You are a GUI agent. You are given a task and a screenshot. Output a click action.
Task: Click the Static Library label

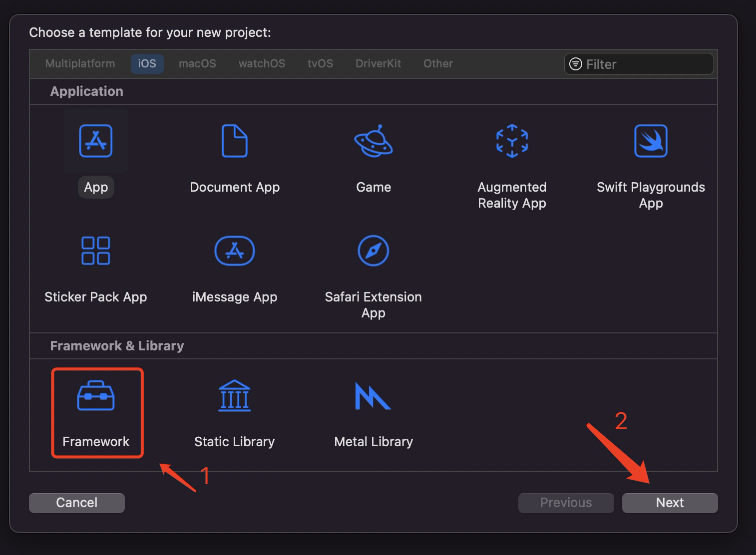(234, 442)
